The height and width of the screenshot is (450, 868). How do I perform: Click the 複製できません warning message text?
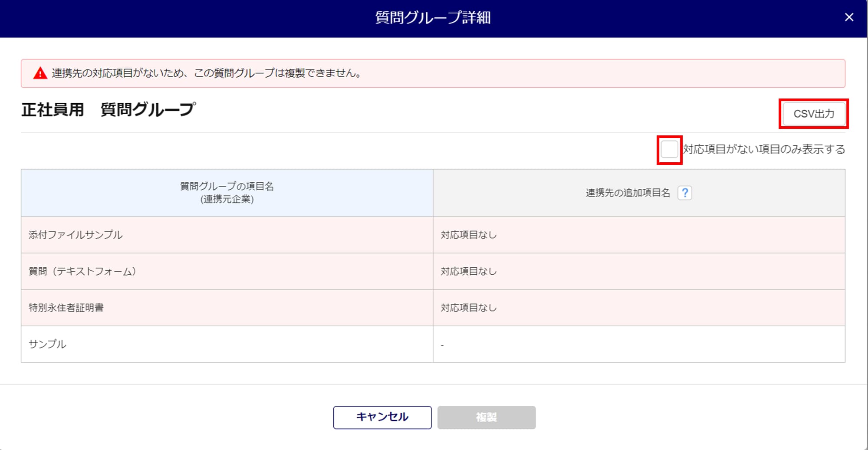tap(206, 73)
